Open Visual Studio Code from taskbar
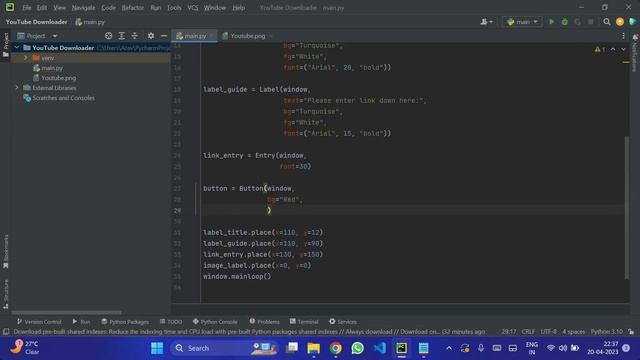 (x=380, y=348)
